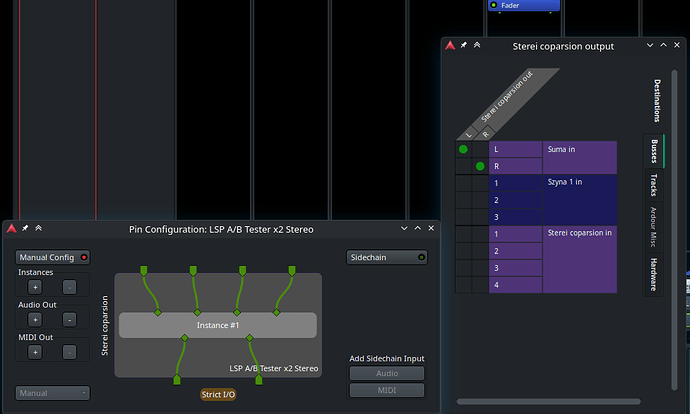Click the first diamond input port on Instance #1

click(x=158, y=312)
